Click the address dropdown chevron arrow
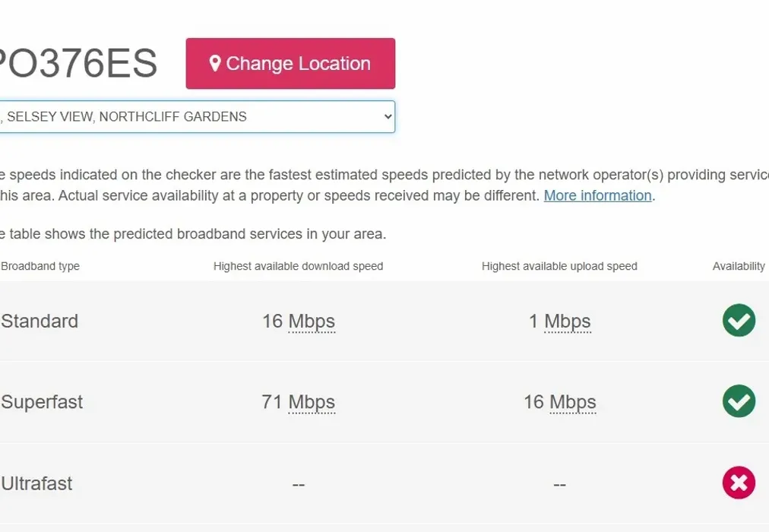Viewport: 769px width, 532px height. (x=388, y=117)
